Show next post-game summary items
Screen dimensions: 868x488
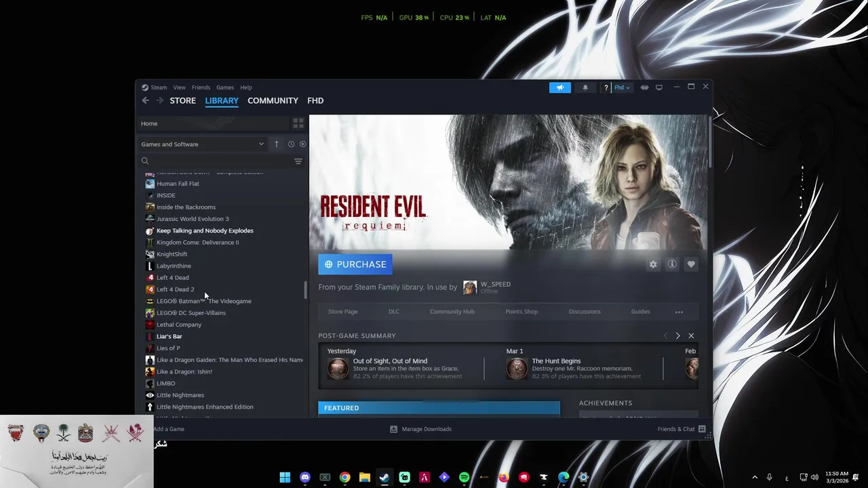tap(677, 335)
